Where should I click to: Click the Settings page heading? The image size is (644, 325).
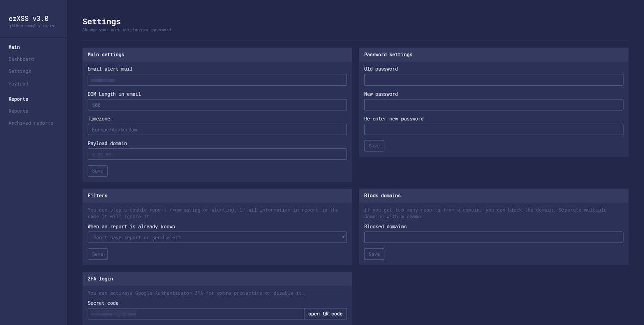(x=101, y=21)
